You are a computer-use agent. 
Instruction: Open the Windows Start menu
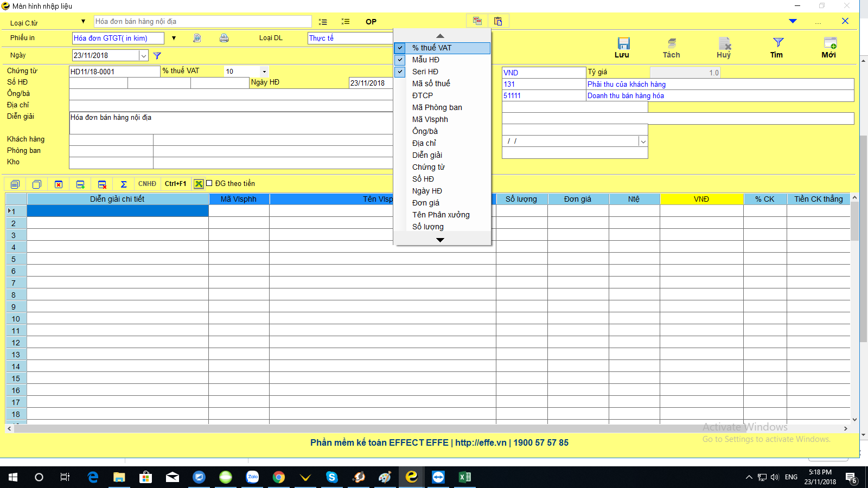pos(13,477)
